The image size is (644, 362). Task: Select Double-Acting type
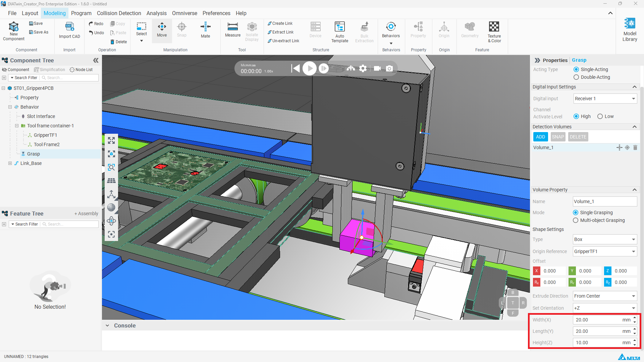592,77
